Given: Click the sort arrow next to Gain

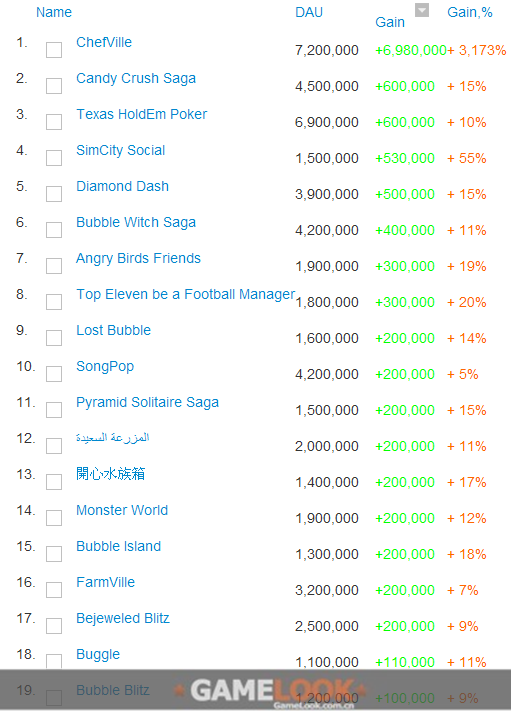Looking at the screenshot, I should coord(422,10).
